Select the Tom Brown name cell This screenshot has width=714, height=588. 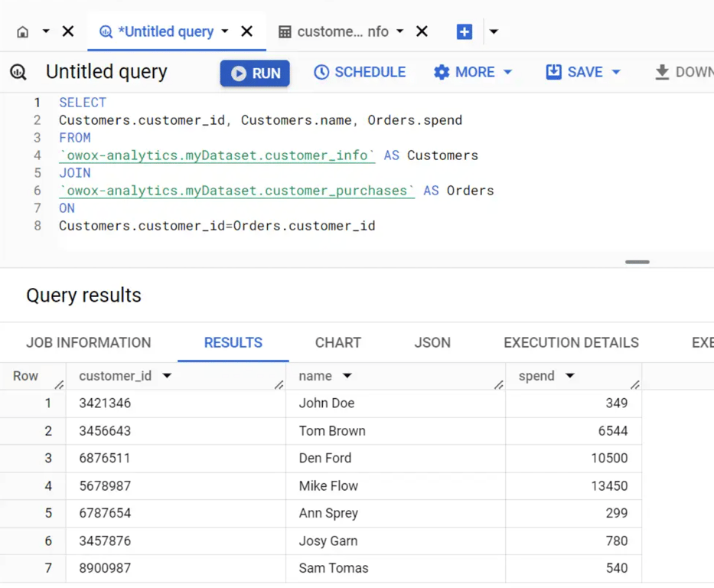pyautogui.click(x=395, y=431)
